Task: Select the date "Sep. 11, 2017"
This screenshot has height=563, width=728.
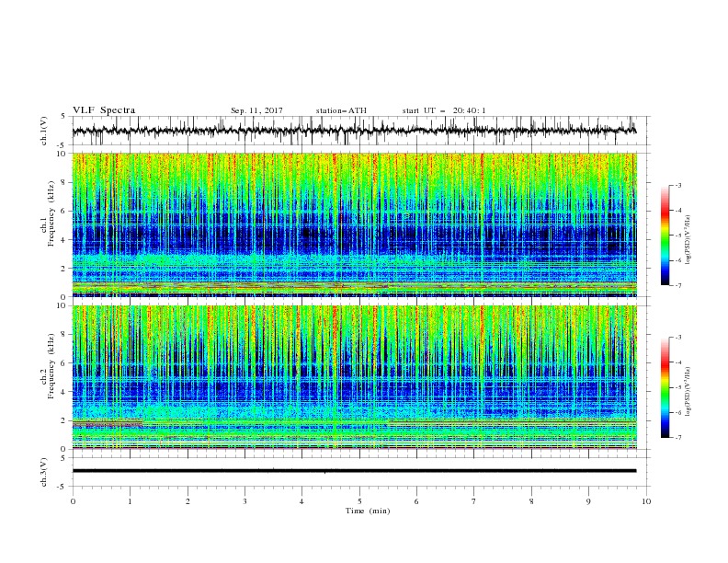Action: tap(256, 110)
